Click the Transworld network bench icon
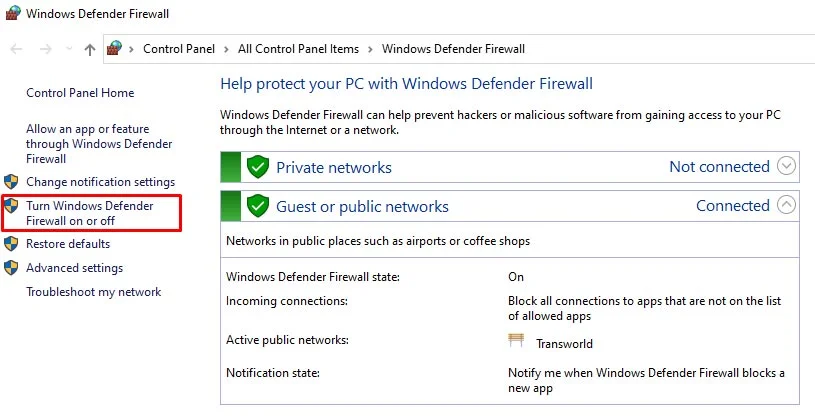Screen dimensions: 815x417 (x=516, y=342)
